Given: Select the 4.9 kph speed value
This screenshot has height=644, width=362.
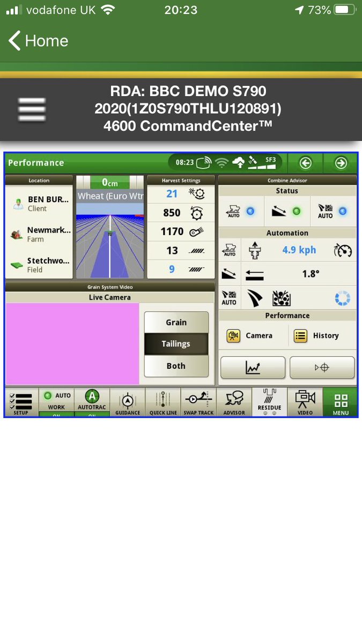Looking at the screenshot, I should 299,250.
